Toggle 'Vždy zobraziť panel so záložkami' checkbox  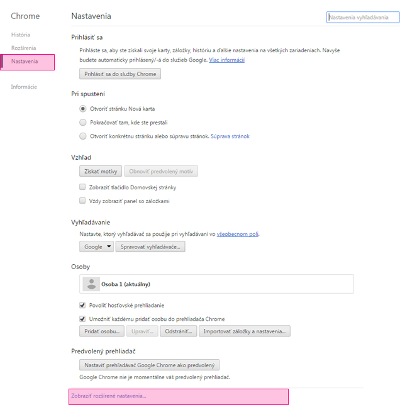(82, 201)
